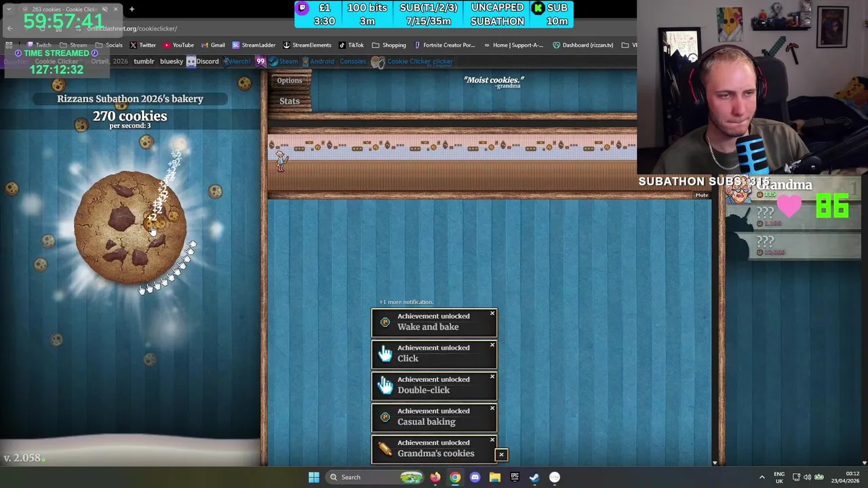Show hidden system tray icons
This screenshot has height=488, width=868.
coord(762,477)
